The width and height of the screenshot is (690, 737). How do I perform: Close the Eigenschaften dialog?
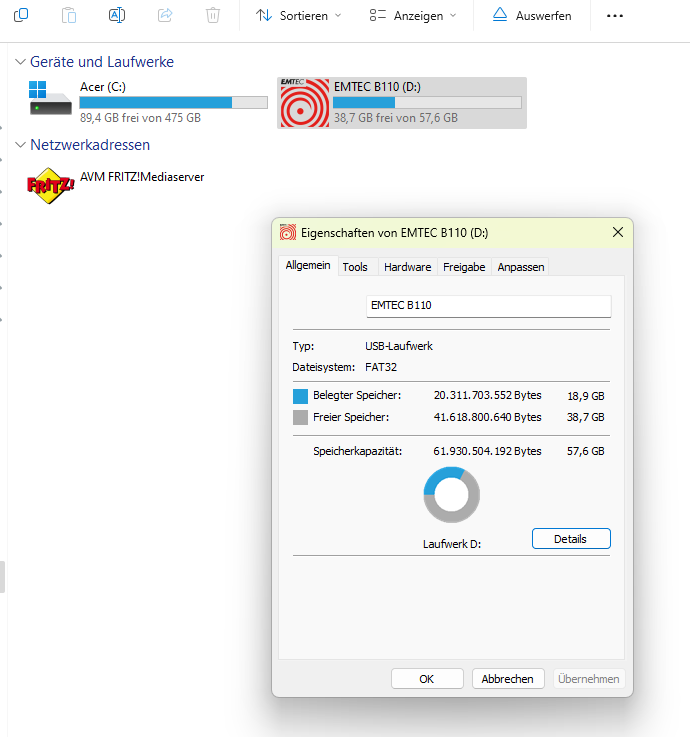click(x=618, y=232)
